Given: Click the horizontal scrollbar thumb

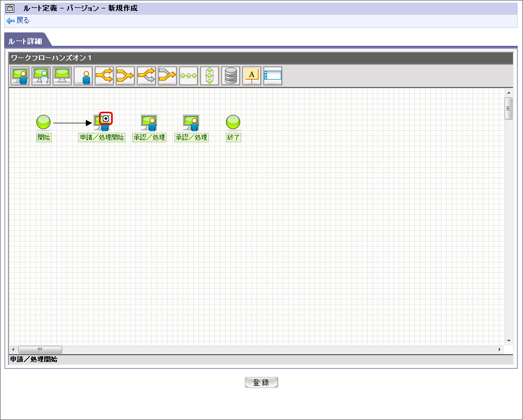Looking at the screenshot, I should (40, 349).
